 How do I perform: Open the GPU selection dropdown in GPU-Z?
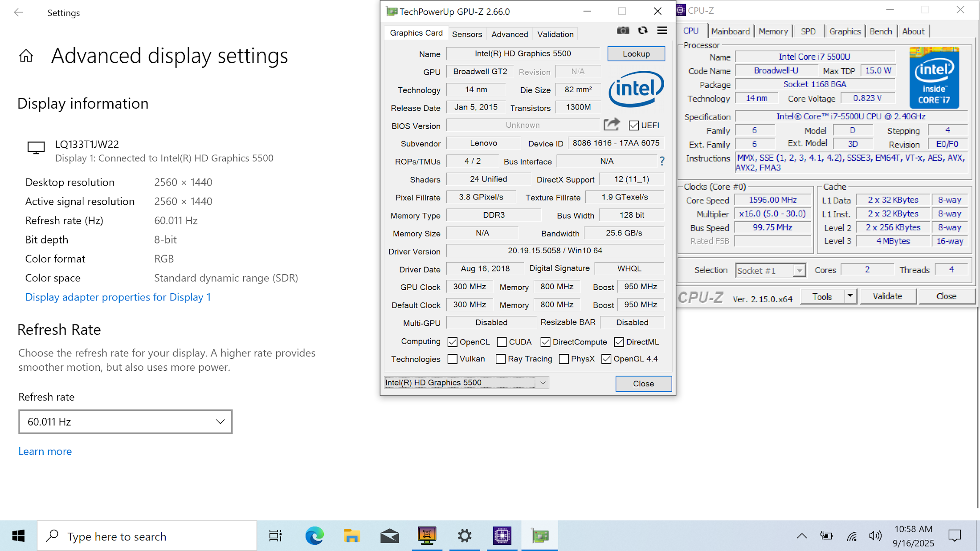pyautogui.click(x=466, y=382)
